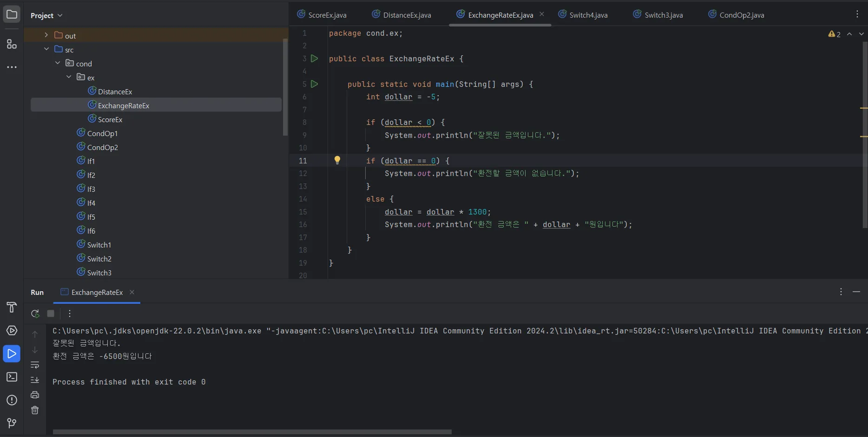Select Switch2 in the project tree
This screenshot has height=437, width=868.
(99, 259)
